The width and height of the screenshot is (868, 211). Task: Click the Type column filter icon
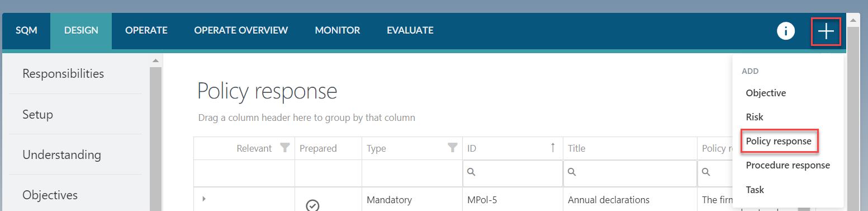[x=453, y=148]
